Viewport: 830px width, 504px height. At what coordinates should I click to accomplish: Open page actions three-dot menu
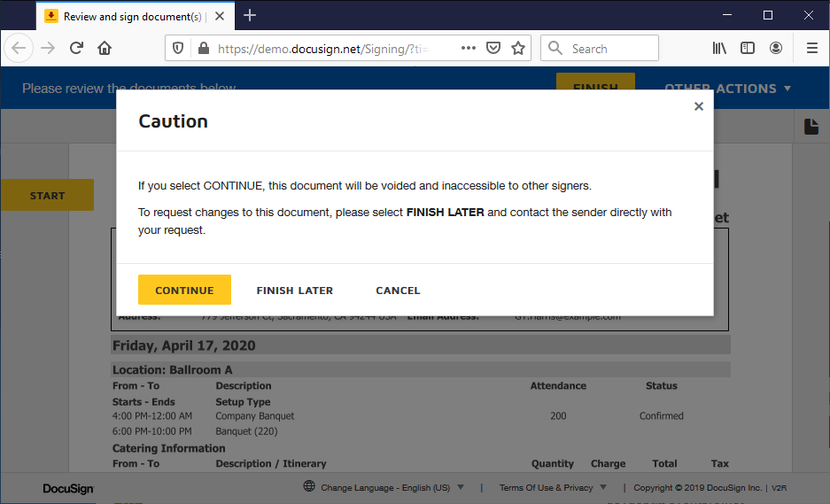(x=469, y=48)
